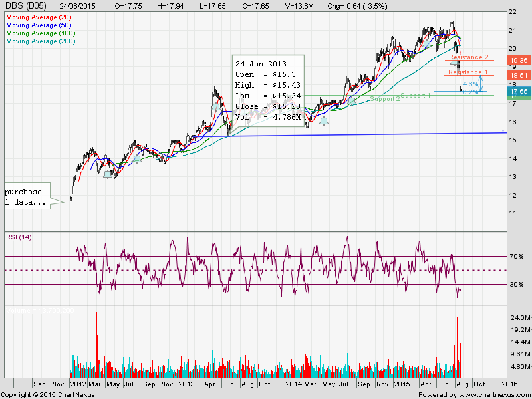Click the blue double-headed arrow beside 4.6%

(481, 84)
